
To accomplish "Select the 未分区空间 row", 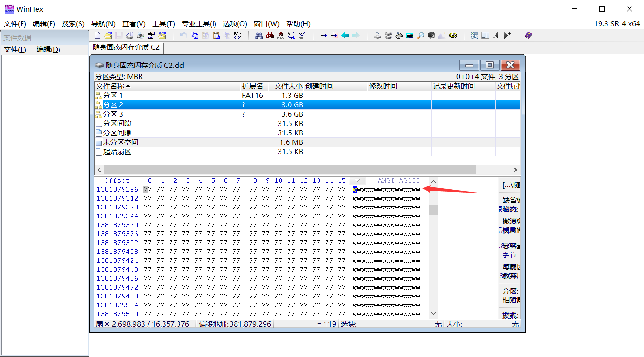I will coord(307,142).
